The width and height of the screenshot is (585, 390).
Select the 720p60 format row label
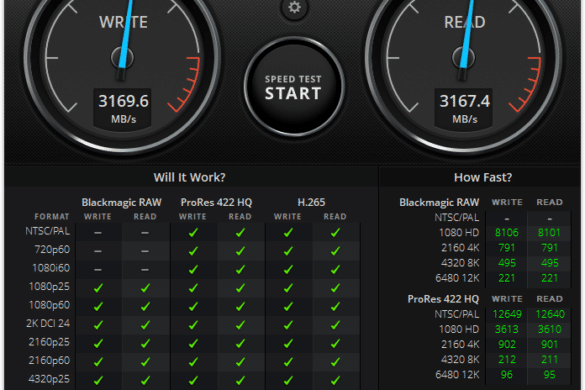(x=52, y=250)
